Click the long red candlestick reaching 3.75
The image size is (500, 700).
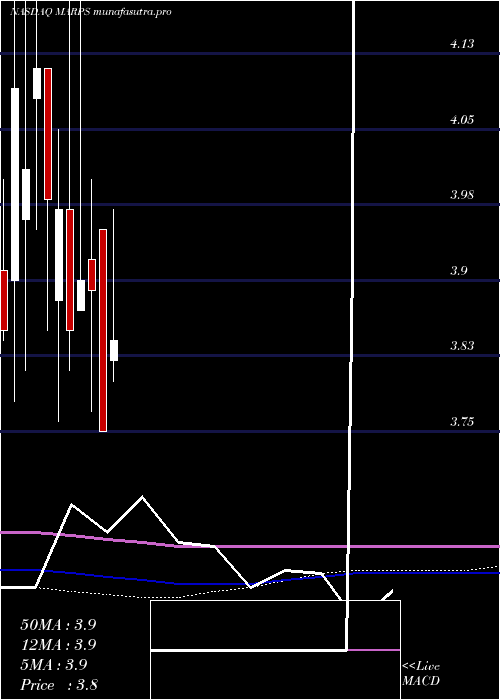pos(103,330)
